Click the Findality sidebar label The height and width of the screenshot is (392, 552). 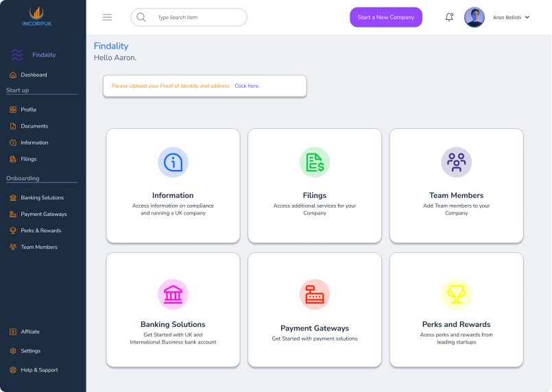click(x=44, y=55)
